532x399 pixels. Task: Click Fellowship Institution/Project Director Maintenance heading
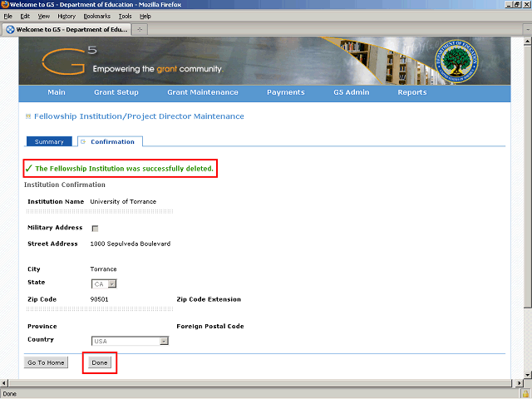(139, 116)
